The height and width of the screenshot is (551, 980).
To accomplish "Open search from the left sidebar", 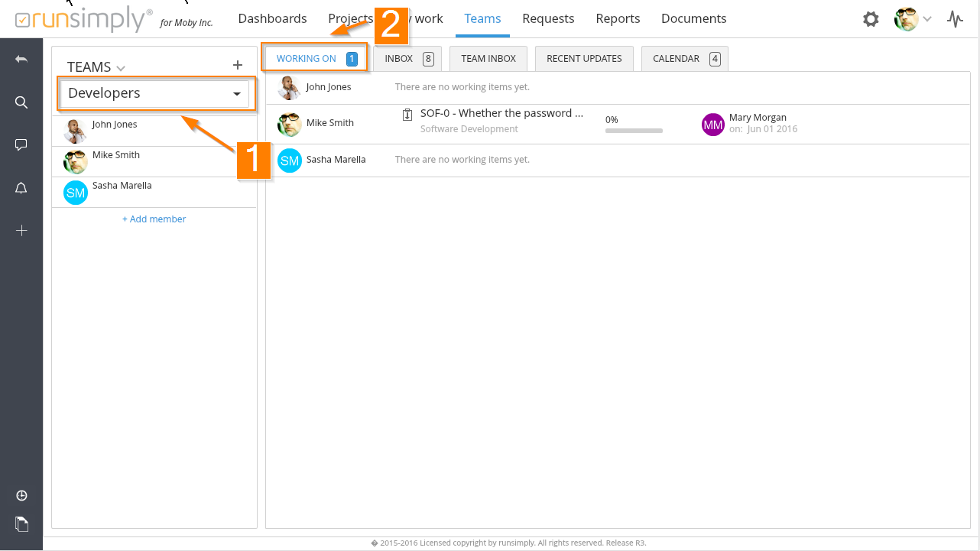I will click(x=21, y=102).
